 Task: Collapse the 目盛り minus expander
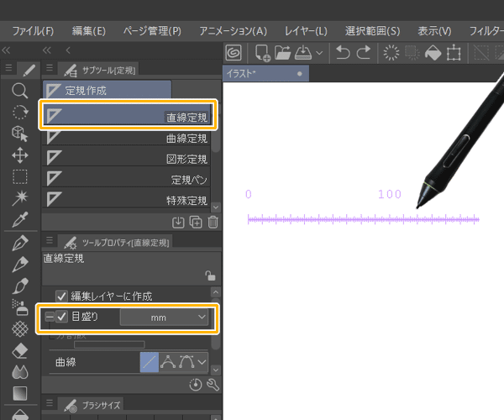pyautogui.click(x=50, y=317)
